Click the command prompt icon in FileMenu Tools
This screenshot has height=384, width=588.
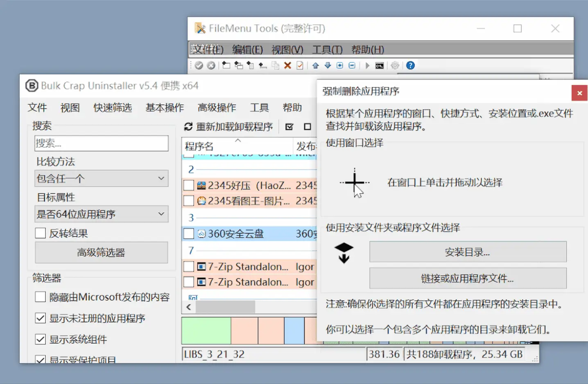point(380,65)
